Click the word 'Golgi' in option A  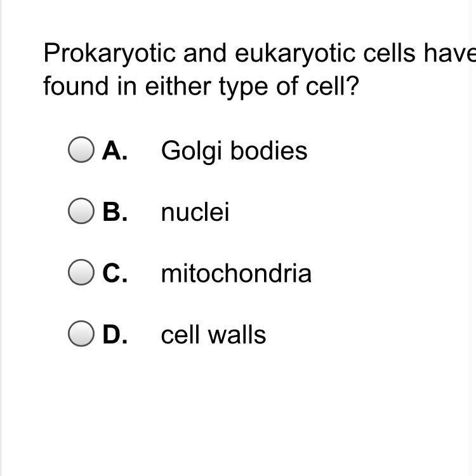click(192, 152)
